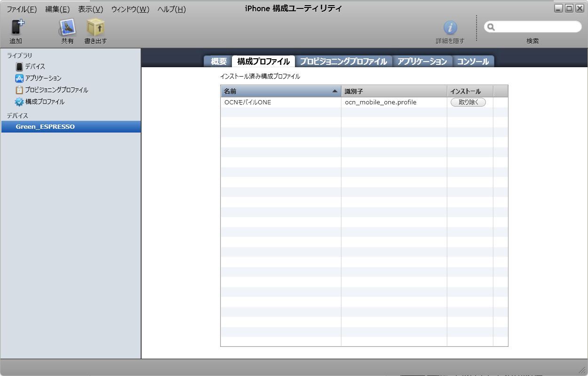Switch to the プロビジョニングプロファイル tab
This screenshot has width=588, height=376.
tap(343, 62)
